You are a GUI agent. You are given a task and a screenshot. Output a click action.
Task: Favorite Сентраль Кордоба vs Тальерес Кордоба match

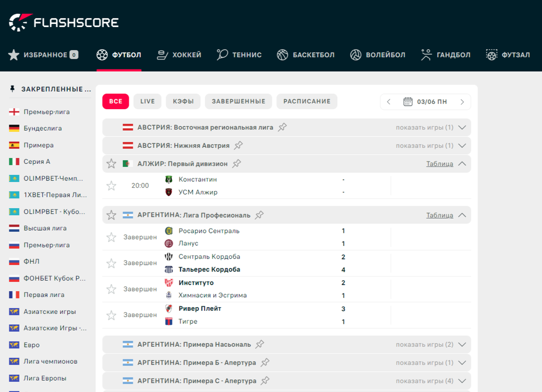[111, 263]
